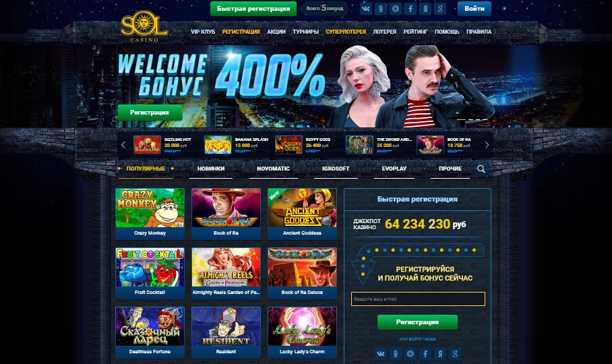The image size is (612, 364).
Task: Click the Войти login button
Action: 475,9
